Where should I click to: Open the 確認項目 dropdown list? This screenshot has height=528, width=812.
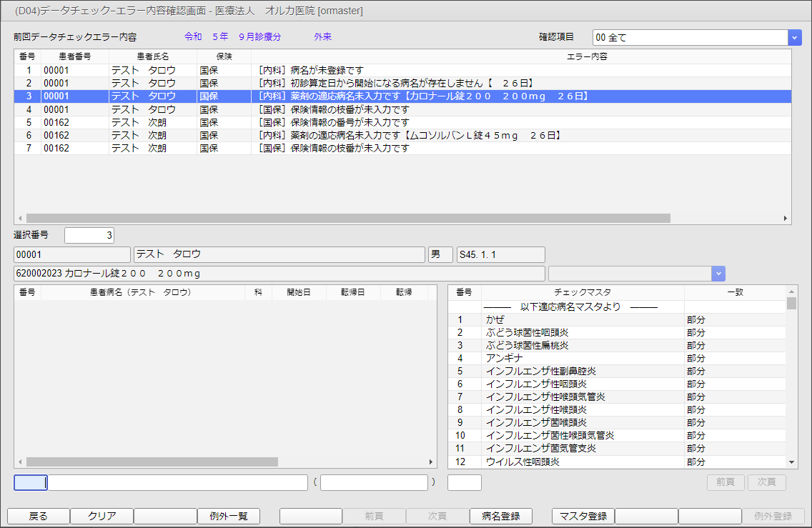click(794, 38)
